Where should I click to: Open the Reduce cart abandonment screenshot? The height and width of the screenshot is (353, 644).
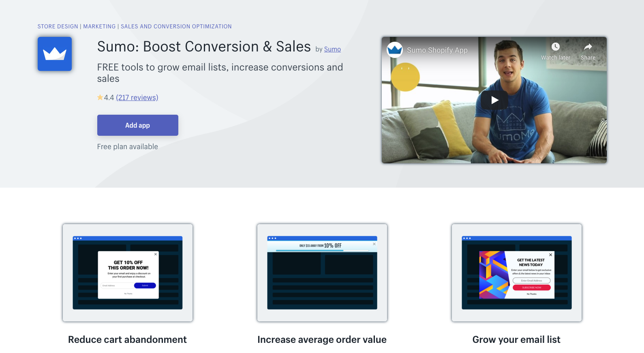[128, 273]
